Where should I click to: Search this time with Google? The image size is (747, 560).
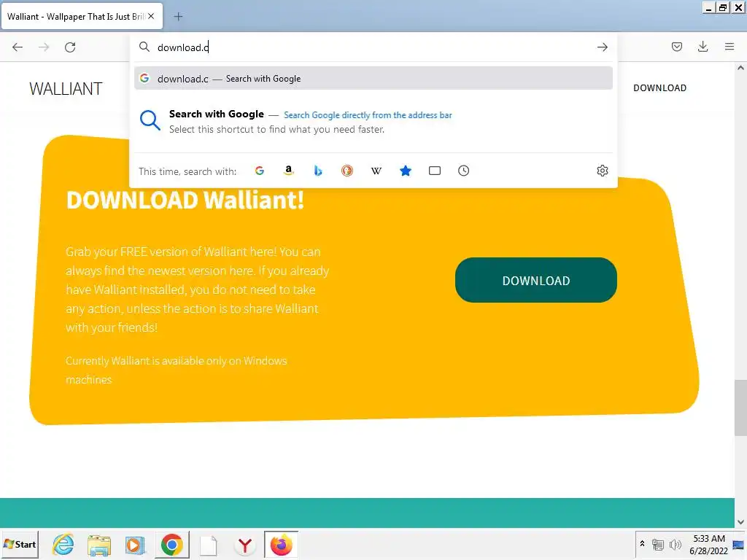coord(260,171)
